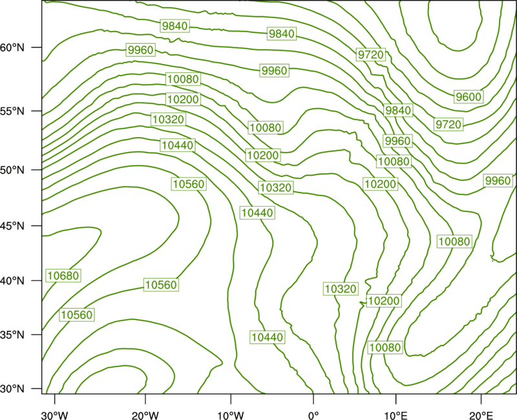Click the leftmost 9960 contour label
The height and width of the screenshot is (420, 517).
coord(141,50)
